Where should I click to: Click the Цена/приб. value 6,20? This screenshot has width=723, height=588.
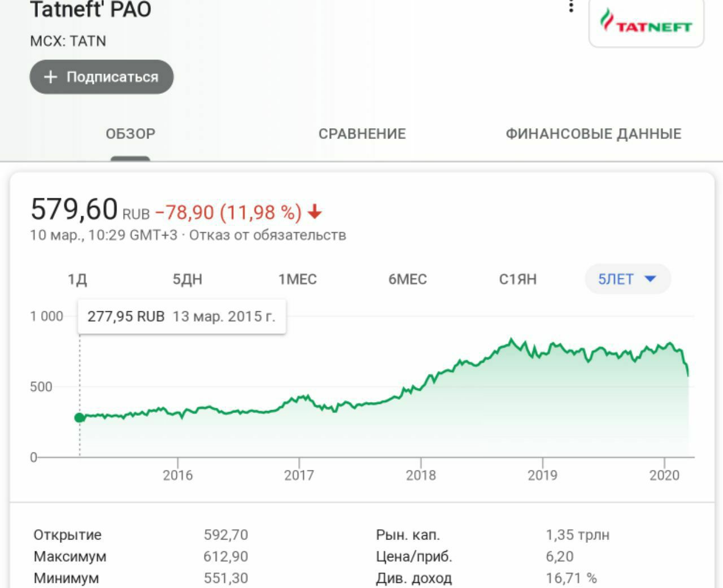(x=560, y=556)
